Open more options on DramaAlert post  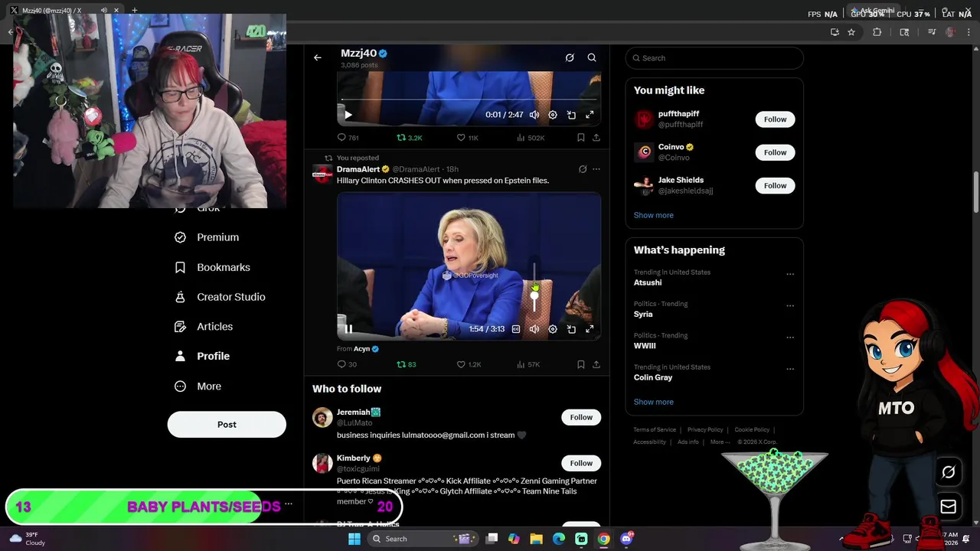(x=596, y=169)
